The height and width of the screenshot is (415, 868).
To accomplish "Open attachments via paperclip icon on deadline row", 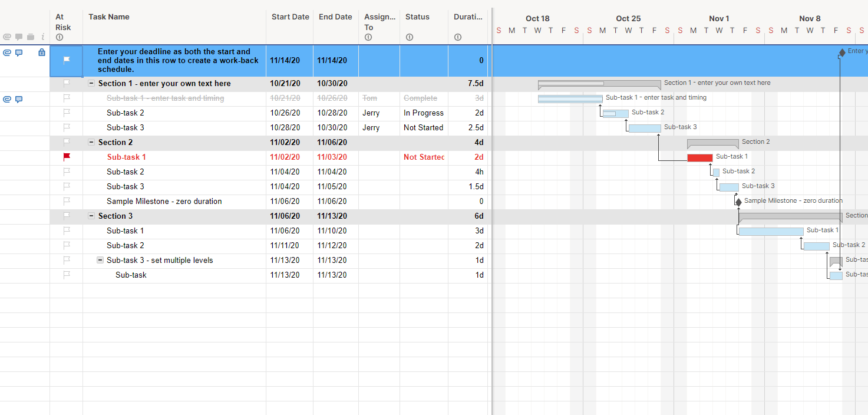I will [x=6, y=52].
